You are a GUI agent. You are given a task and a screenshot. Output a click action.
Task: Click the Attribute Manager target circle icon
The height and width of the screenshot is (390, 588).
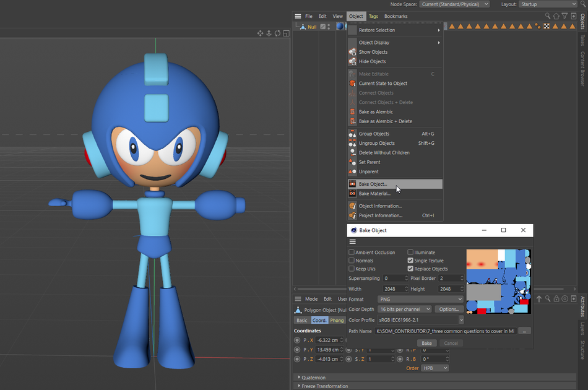[564, 299]
